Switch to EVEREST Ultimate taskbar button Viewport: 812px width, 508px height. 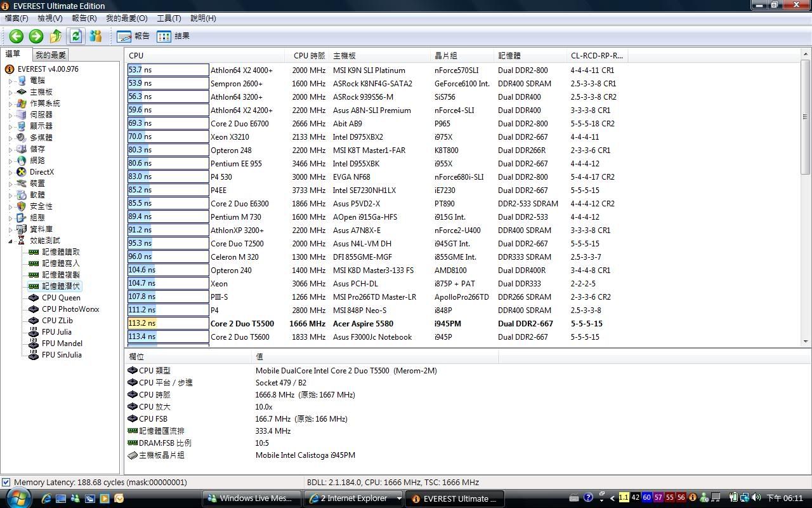(x=454, y=498)
